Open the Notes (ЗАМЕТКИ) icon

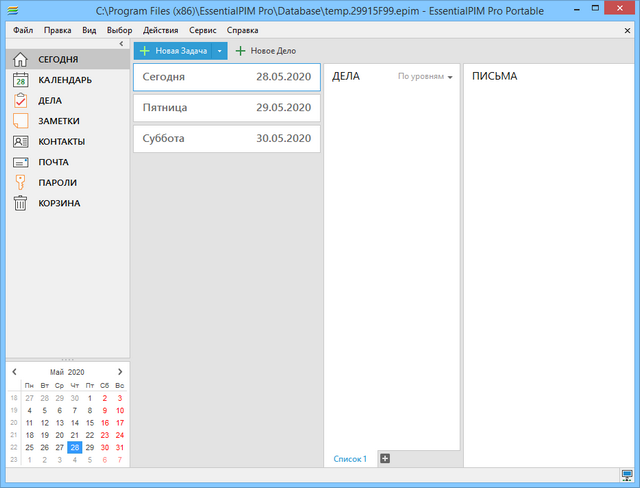tap(20, 121)
